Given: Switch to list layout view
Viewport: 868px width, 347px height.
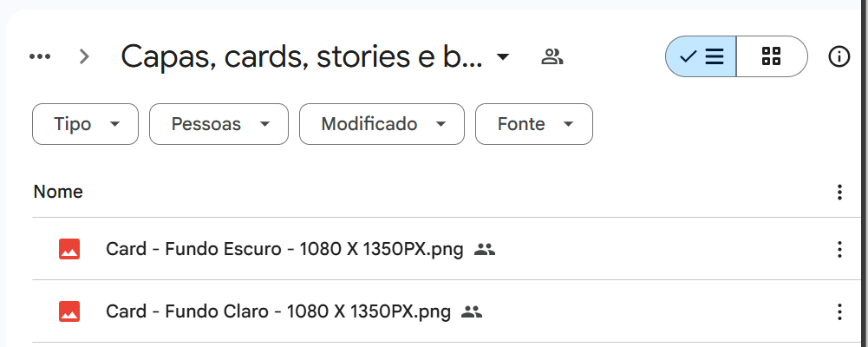Looking at the screenshot, I should [x=702, y=57].
